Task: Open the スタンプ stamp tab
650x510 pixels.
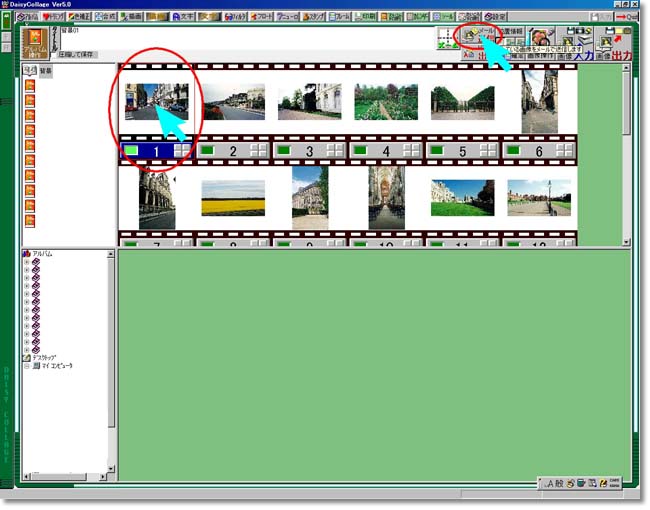Action: pos(313,17)
